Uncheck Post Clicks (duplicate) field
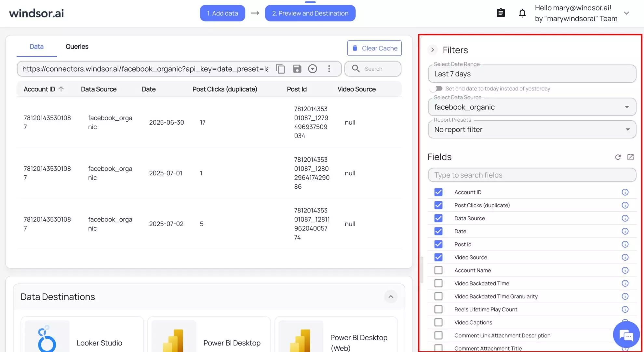This screenshot has height=352, width=644. (x=438, y=205)
